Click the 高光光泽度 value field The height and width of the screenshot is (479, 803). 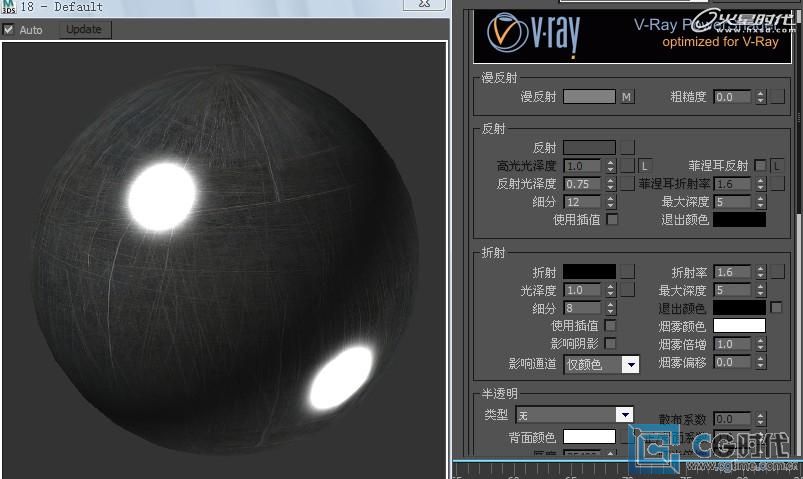(583, 166)
